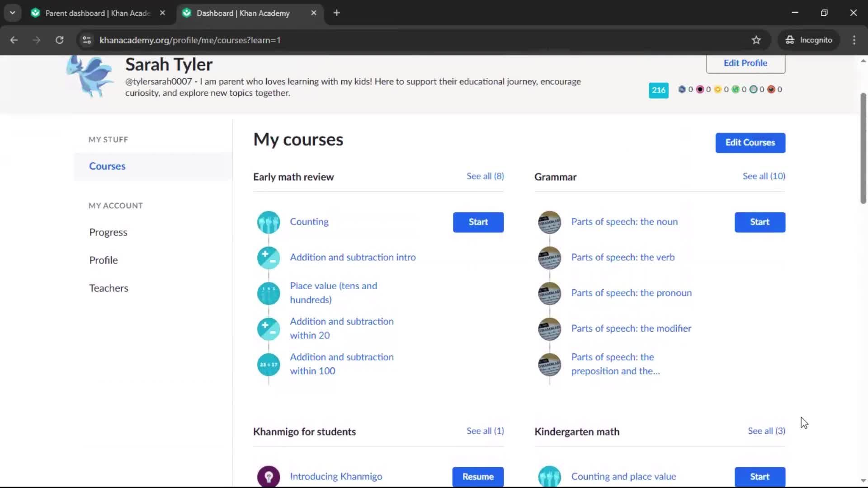Viewport: 868px width, 488px height.
Task: Open Parts of speech: the pronoun link
Action: click(x=631, y=293)
